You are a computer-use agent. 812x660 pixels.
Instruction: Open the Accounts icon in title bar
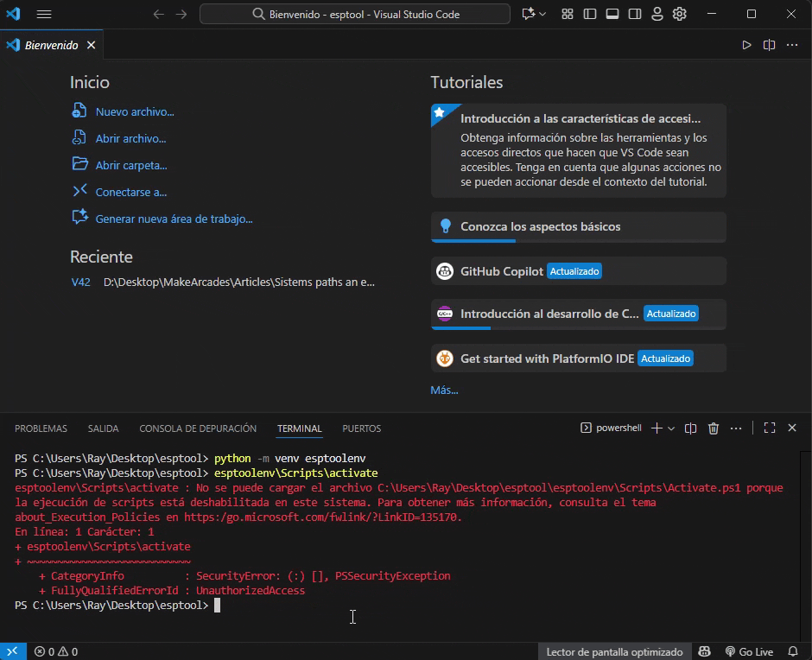click(x=657, y=14)
